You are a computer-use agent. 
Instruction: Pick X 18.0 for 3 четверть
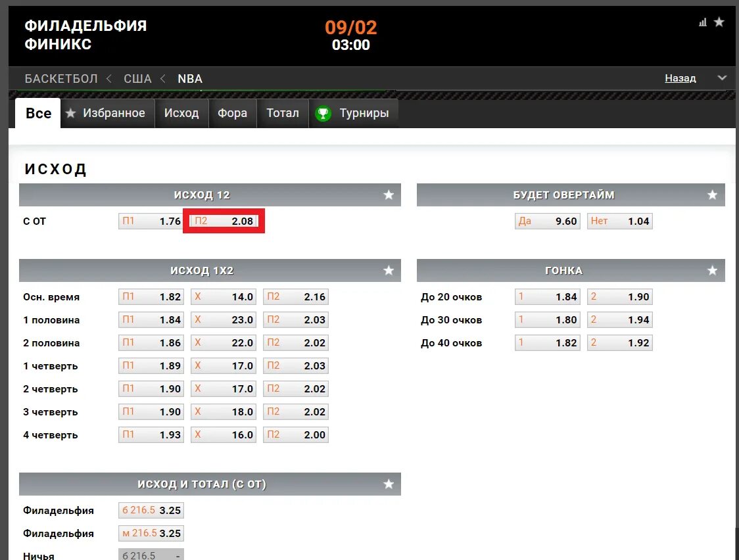[x=224, y=412]
